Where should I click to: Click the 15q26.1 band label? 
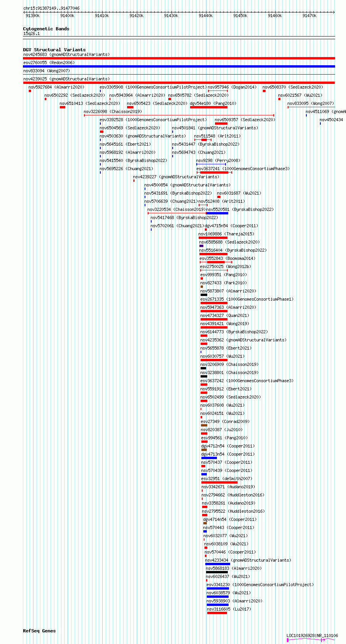[x=31, y=34]
